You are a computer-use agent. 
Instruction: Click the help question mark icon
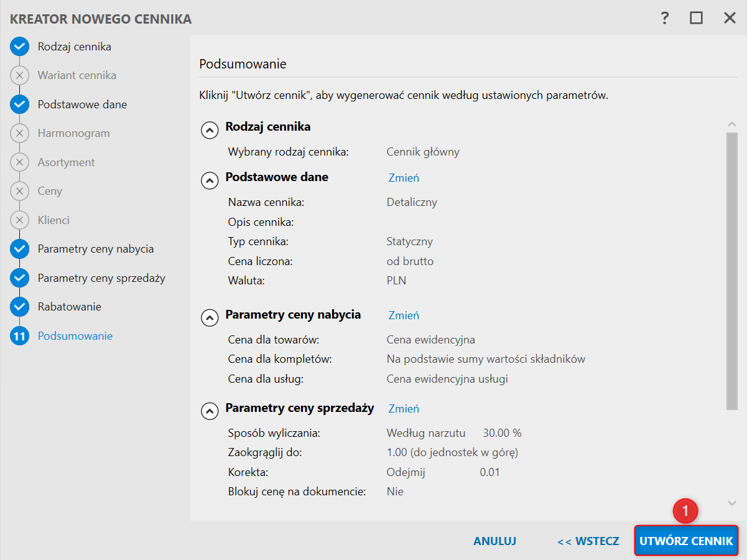665,18
